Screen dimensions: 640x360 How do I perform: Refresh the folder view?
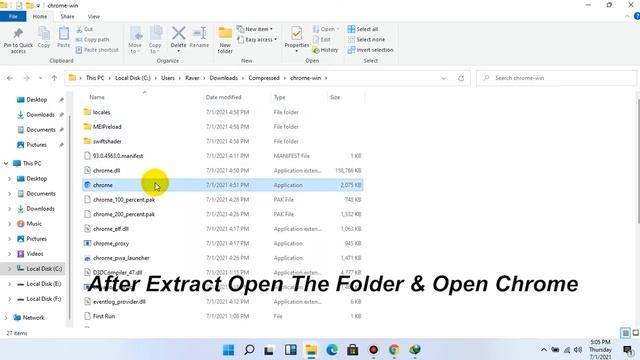click(461, 78)
